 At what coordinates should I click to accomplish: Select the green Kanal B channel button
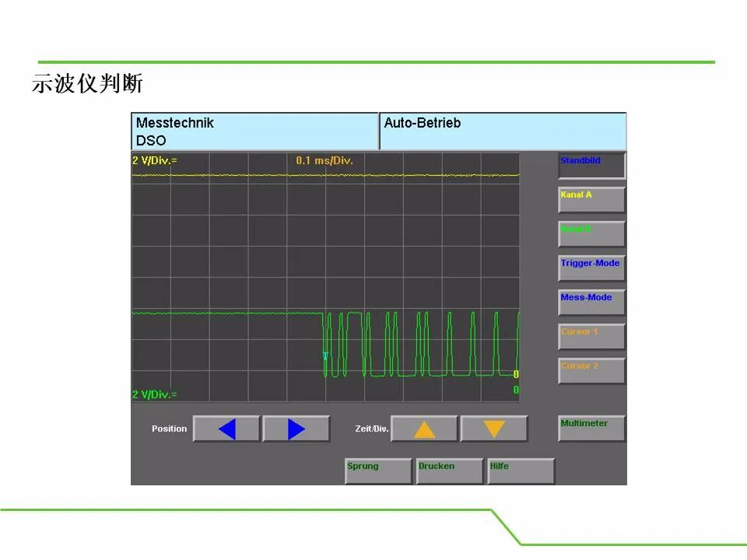pos(591,234)
